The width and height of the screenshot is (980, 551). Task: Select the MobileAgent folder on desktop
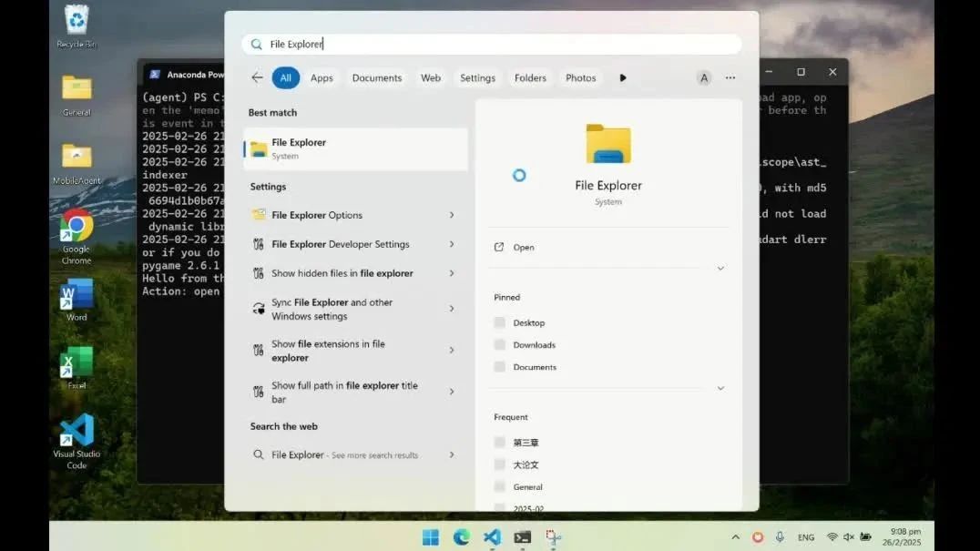(x=77, y=164)
